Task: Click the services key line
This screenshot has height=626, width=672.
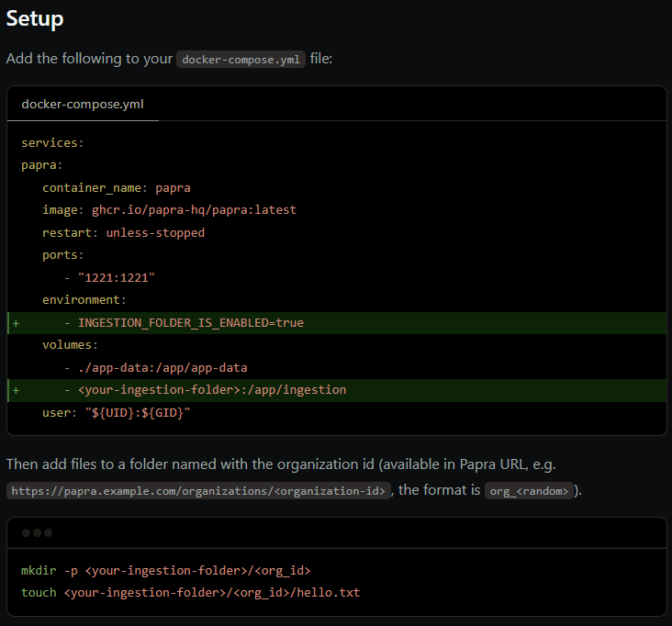Action: pos(52,142)
